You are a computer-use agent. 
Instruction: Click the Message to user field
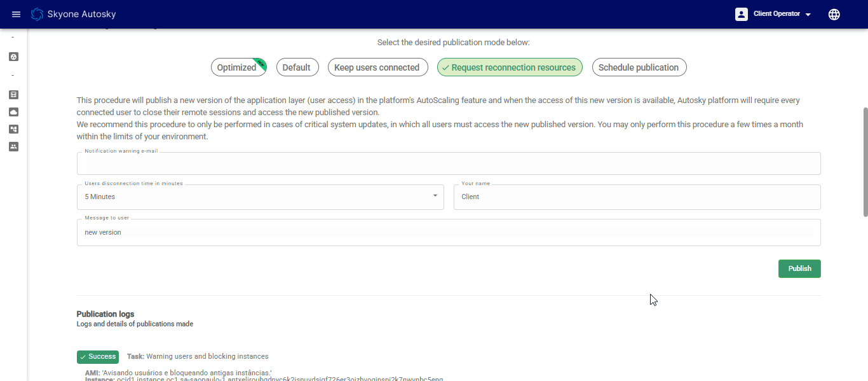click(x=449, y=233)
